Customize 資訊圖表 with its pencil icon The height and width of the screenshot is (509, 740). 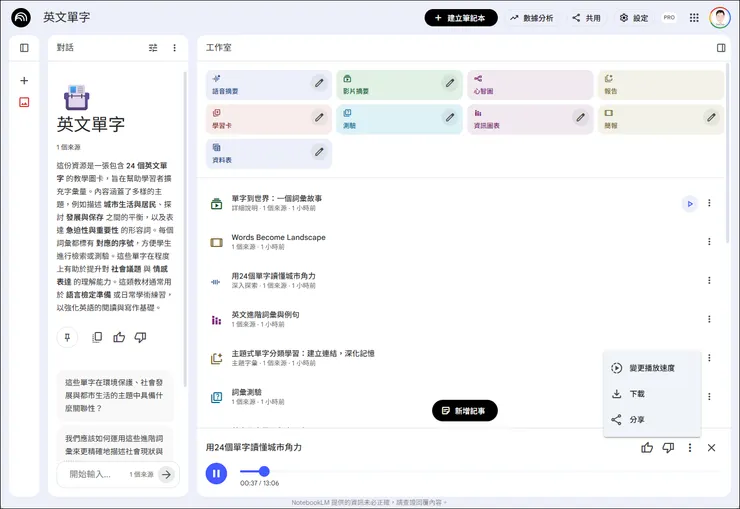pos(581,117)
